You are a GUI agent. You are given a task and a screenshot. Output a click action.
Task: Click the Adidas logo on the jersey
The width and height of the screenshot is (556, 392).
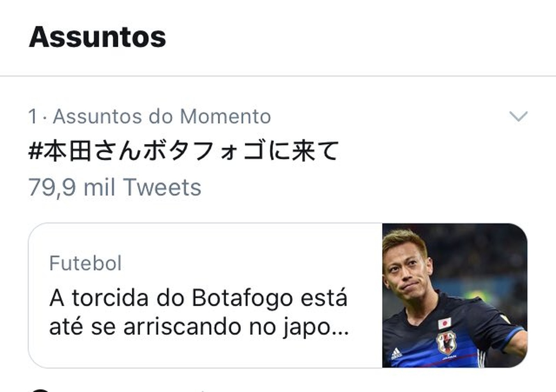pyautogui.click(x=396, y=354)
